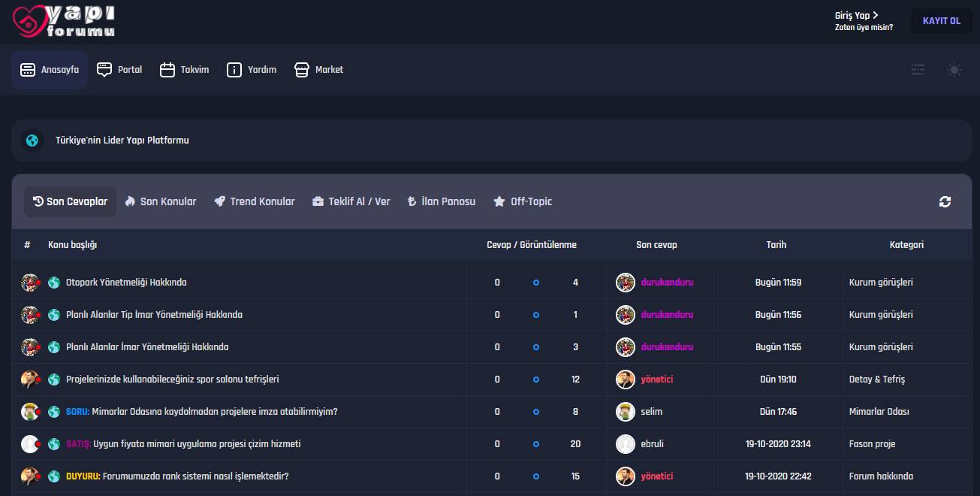The height and width of the screenshot is (496, 980).
Task: Click the yönetici username in the spor salonu row
Action: point(656,380)
